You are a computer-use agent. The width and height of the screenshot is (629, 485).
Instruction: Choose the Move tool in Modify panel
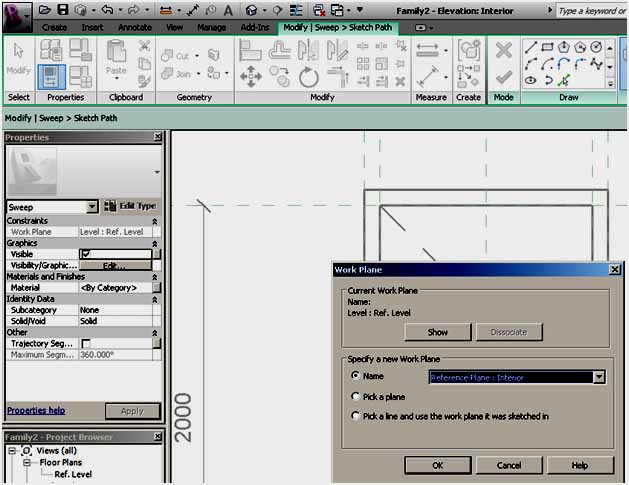tap(250, 77)
